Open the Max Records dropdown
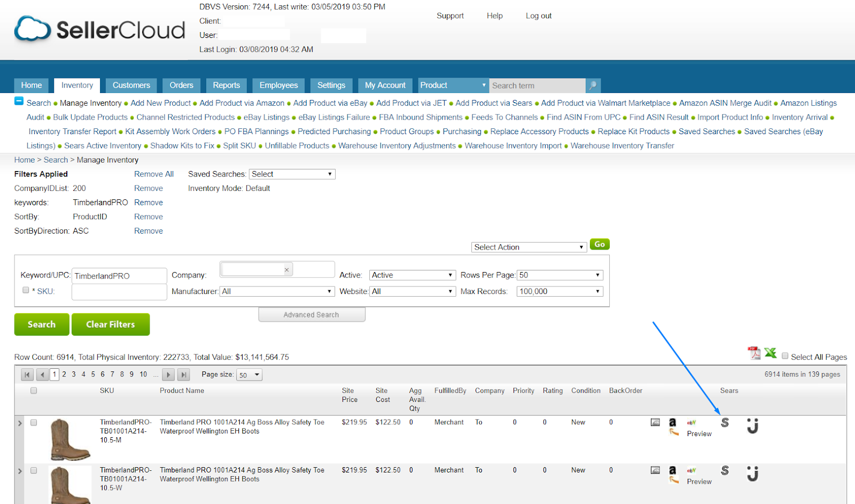The image size is (855, 504). 559,291
